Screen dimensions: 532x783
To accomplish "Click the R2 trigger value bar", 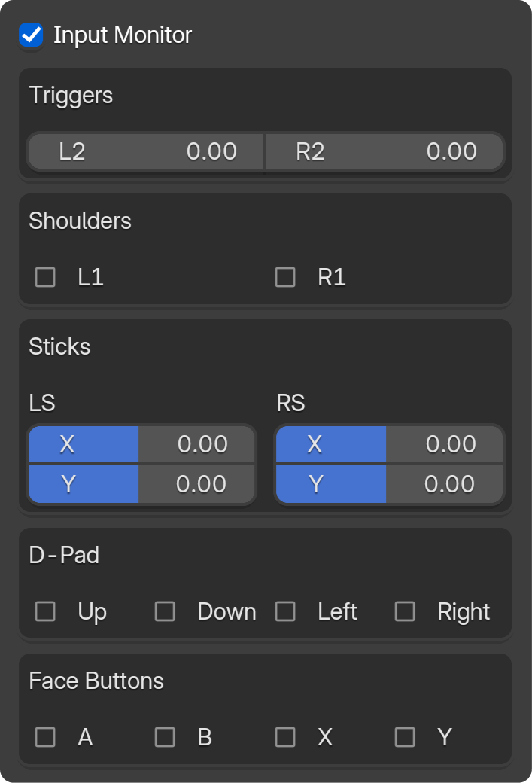I will pos(385,151).
